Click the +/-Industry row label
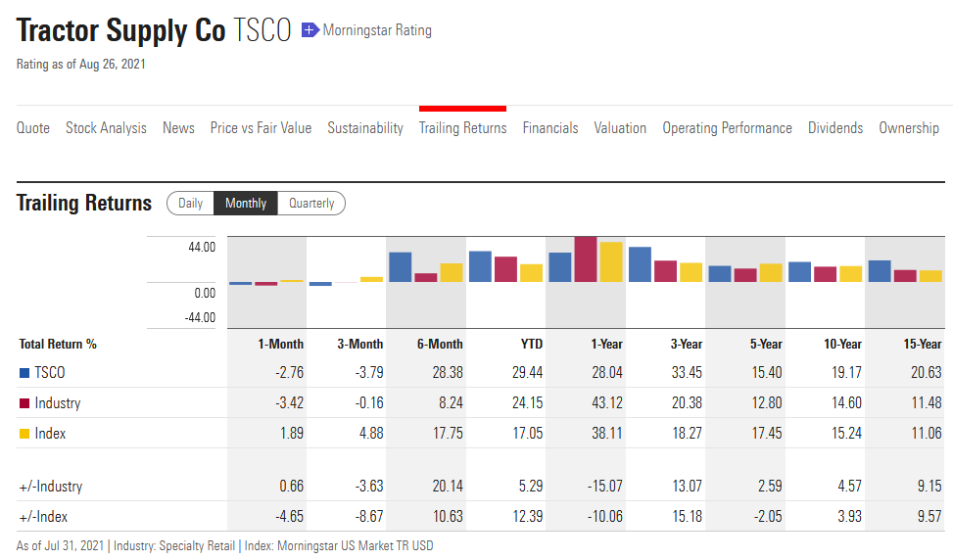 tap(51, 487)
